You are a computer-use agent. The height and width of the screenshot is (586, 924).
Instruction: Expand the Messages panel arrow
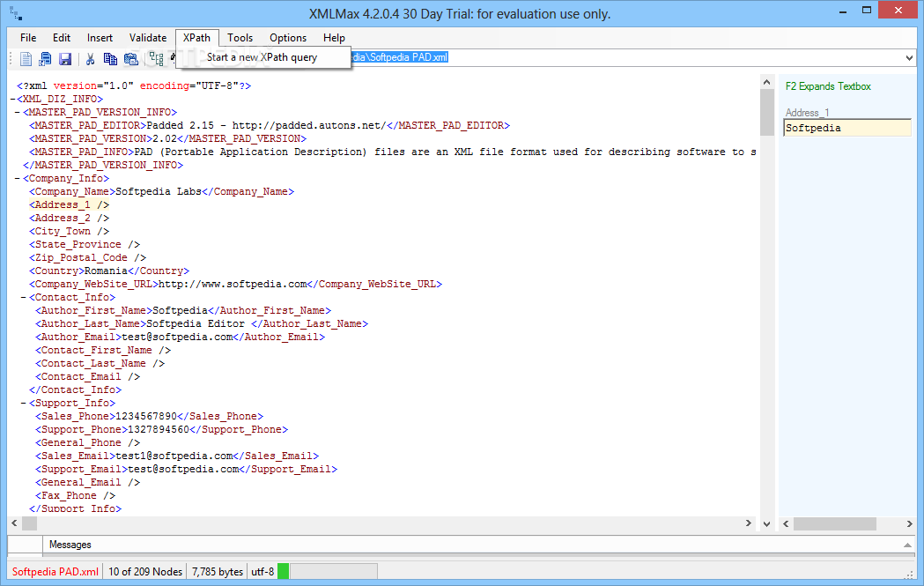pos(907,545)
